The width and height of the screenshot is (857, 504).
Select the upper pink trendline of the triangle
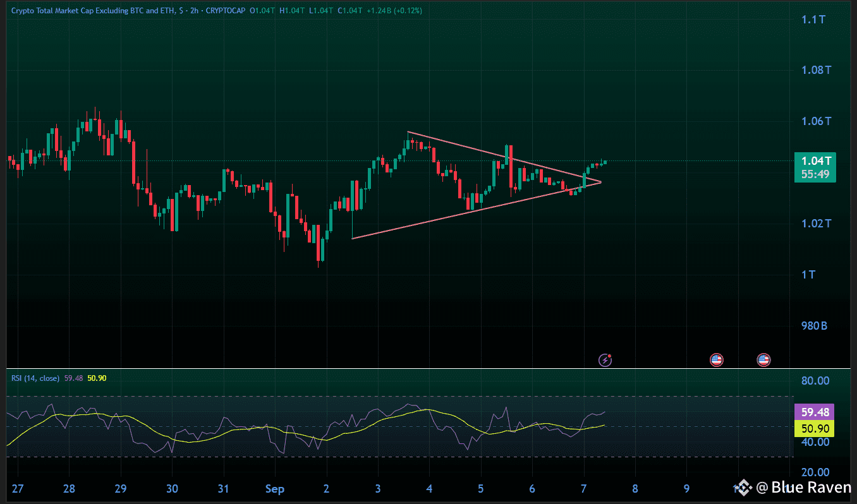click(504, 157)
